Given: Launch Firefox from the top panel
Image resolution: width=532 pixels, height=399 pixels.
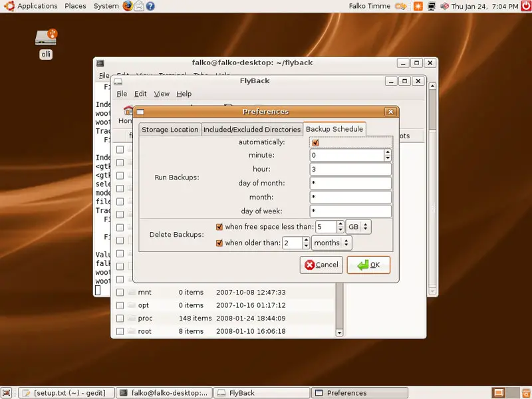Looking at the screenshot, I should click(128, 6).
